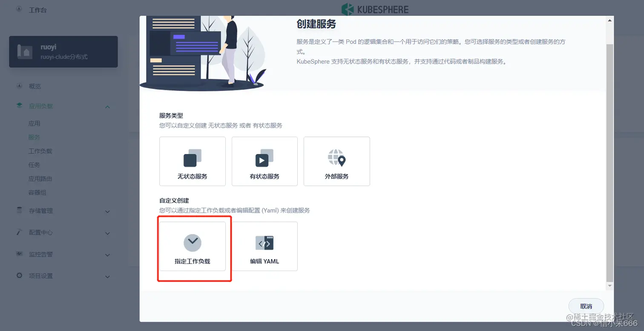Image resolution: width=644 pixels, height=331 pixels.
Task: Select the 指定工作负载 option icon
Action: [193, 243]
